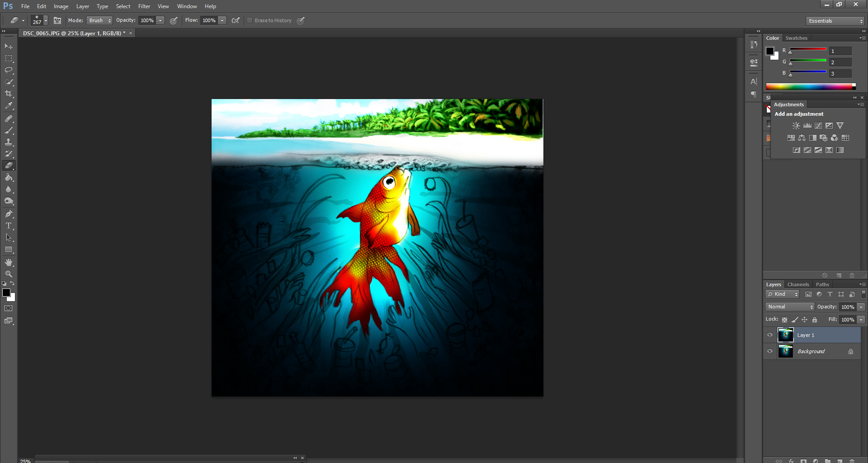
Task: Open the layer Kind filter dropdown
Action: [783, 294]
